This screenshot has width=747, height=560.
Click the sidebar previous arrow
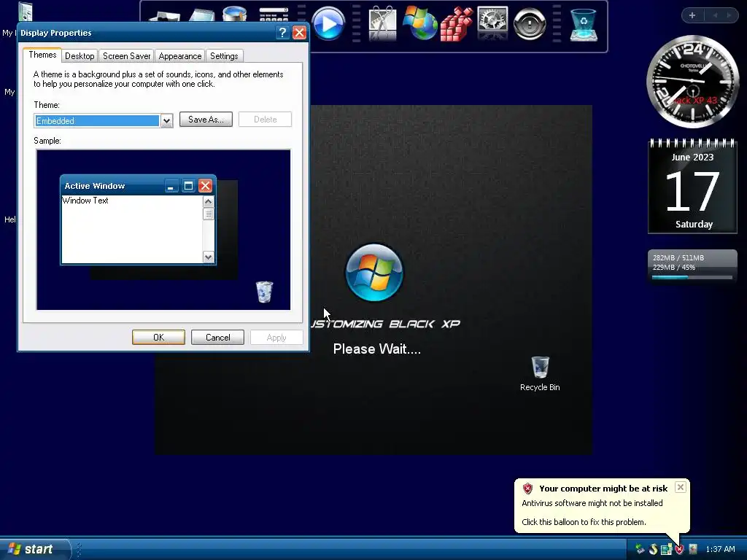715,15
